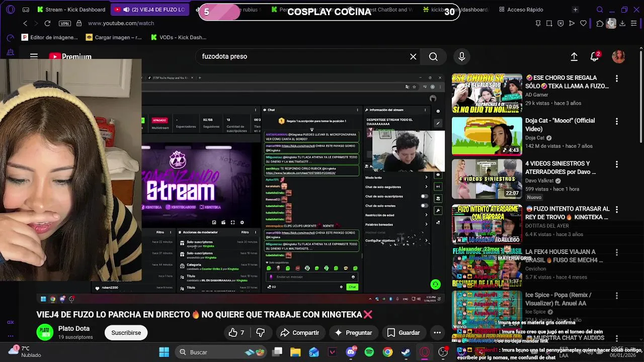Open the Windows Start button
The image size is (644, 362).
coord(164,352)
